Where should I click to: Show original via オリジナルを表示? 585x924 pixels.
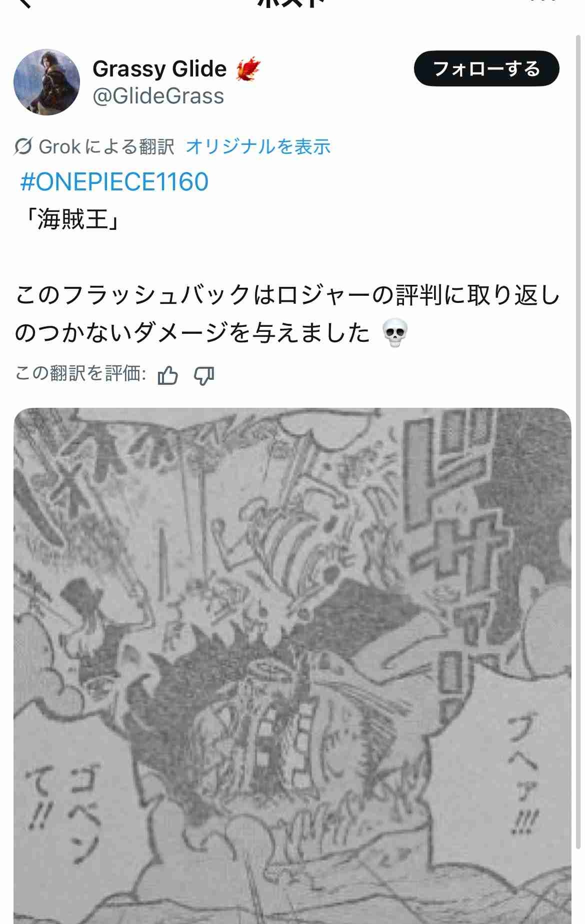click(258, 147)
